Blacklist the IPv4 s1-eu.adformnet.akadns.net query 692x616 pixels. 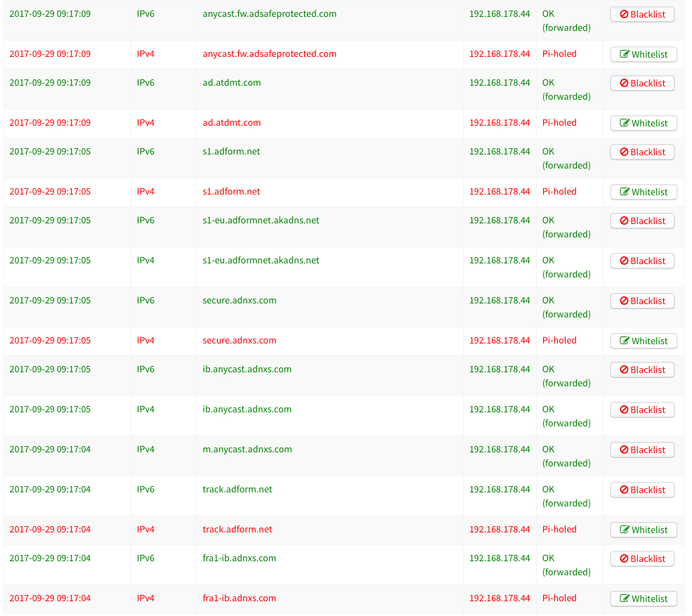coord(642,261)
